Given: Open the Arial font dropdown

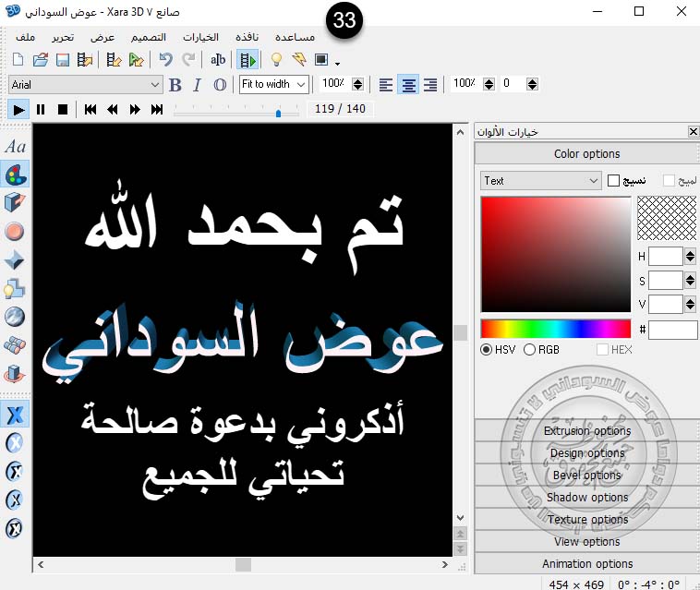Looking at the screenshot, I should click(85, 84).
